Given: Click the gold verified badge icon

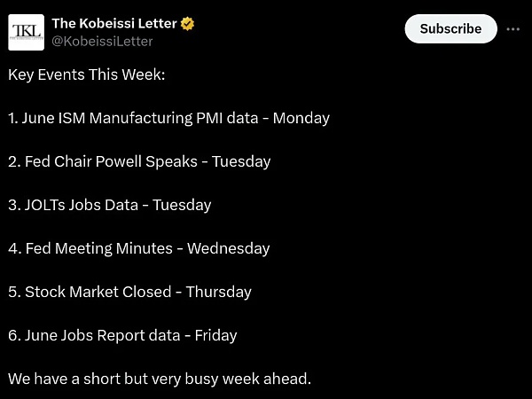Looking at the screenshot, I should tap(187, 24).
